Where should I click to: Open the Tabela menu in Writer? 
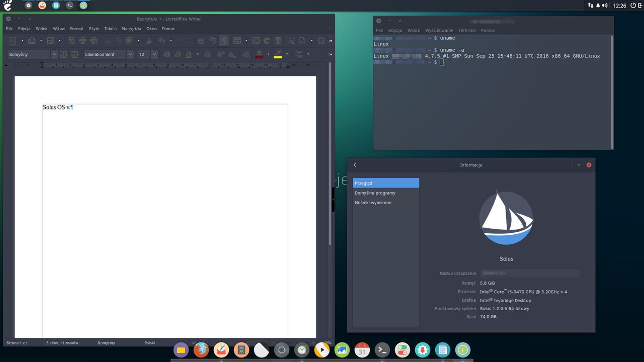[110, 29]
